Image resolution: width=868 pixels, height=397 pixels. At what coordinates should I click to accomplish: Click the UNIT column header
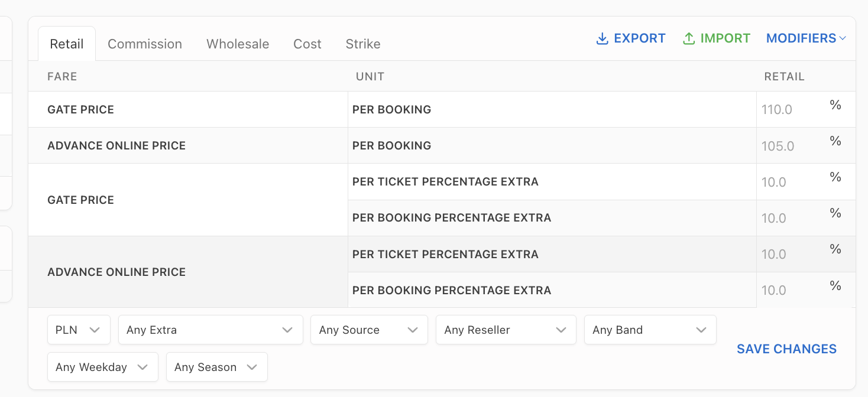click(370, 76)
